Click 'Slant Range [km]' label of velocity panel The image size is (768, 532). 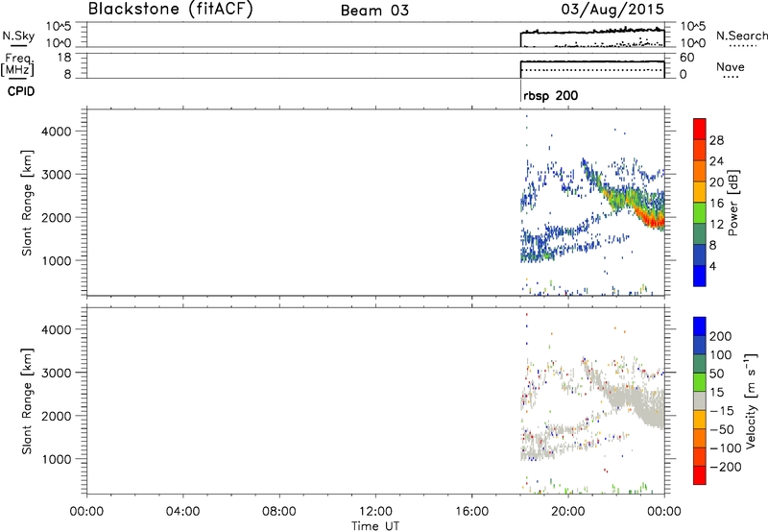[x=27, y=400]
